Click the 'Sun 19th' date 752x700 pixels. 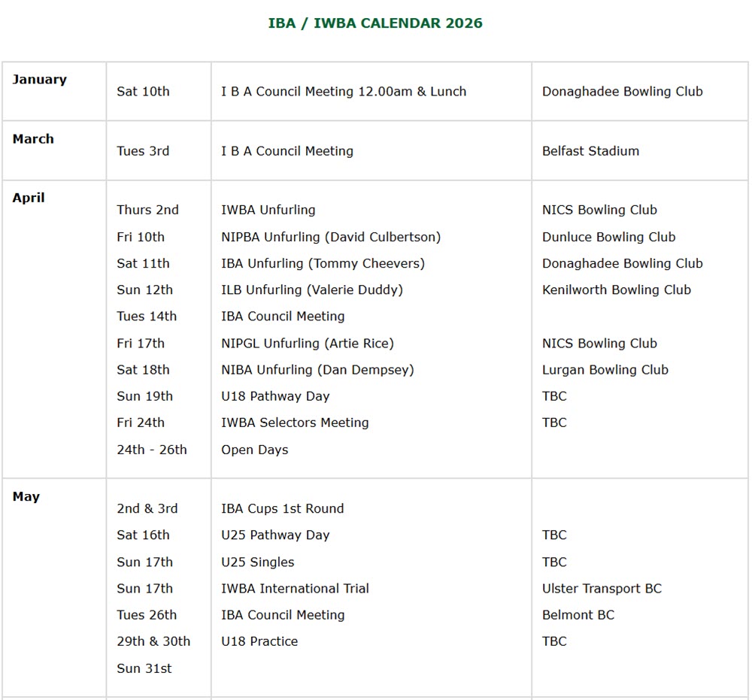[144, 396]
